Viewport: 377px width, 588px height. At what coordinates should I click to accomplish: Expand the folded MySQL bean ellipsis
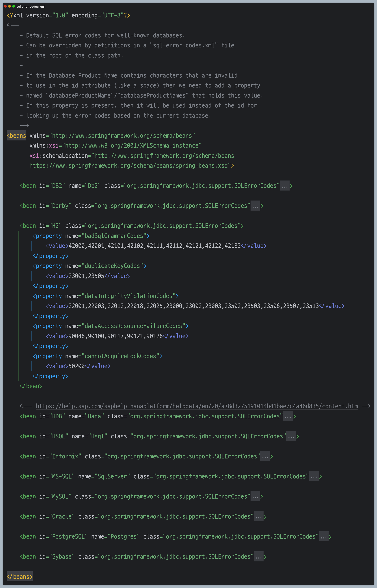(255, 497)
